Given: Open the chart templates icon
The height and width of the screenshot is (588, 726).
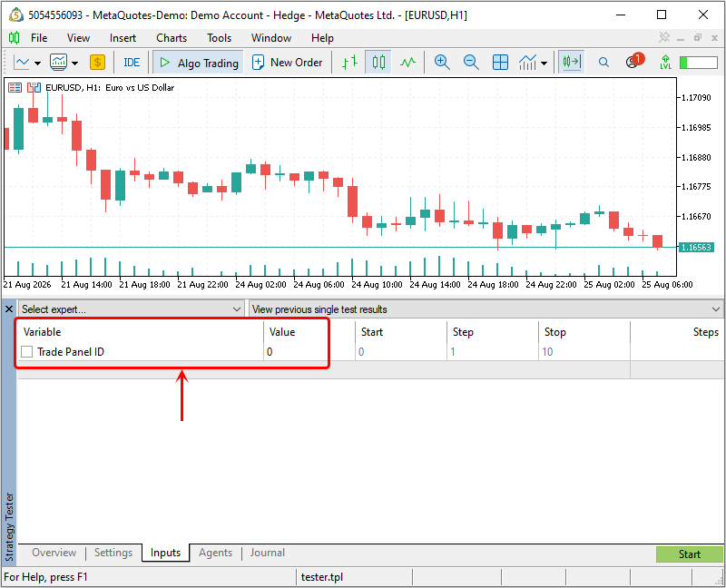Looking at the screenshot, I should pos(59,62).
